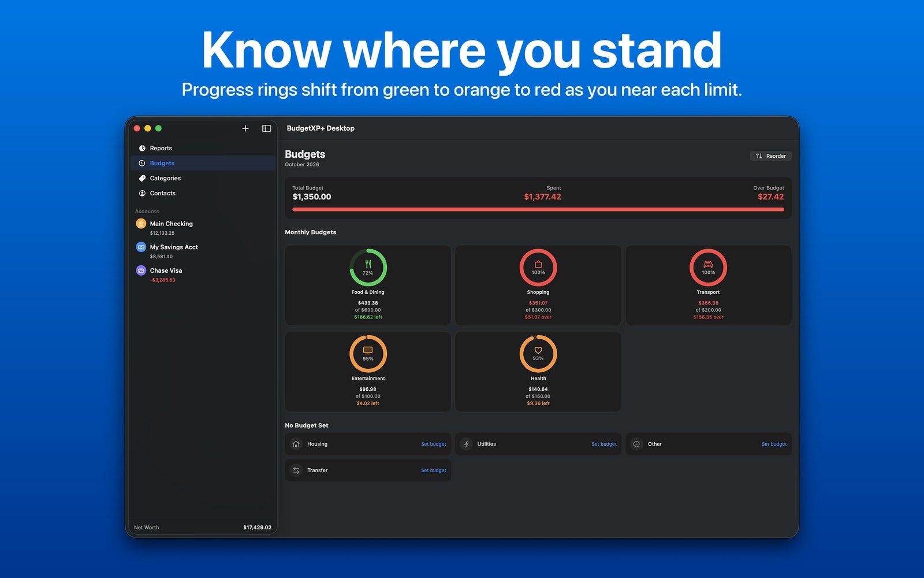The image size is (924, 578).
Task: Select the Main Checking account
Action: tap(203, 228)
